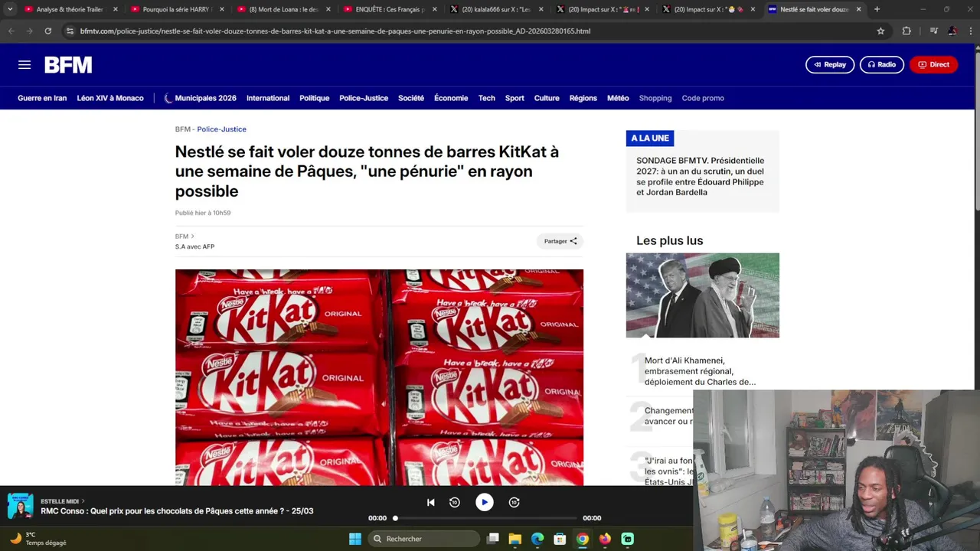View site information icon in address bar
This screenshot has height=551, width=980.
click(x=70, y=31)
